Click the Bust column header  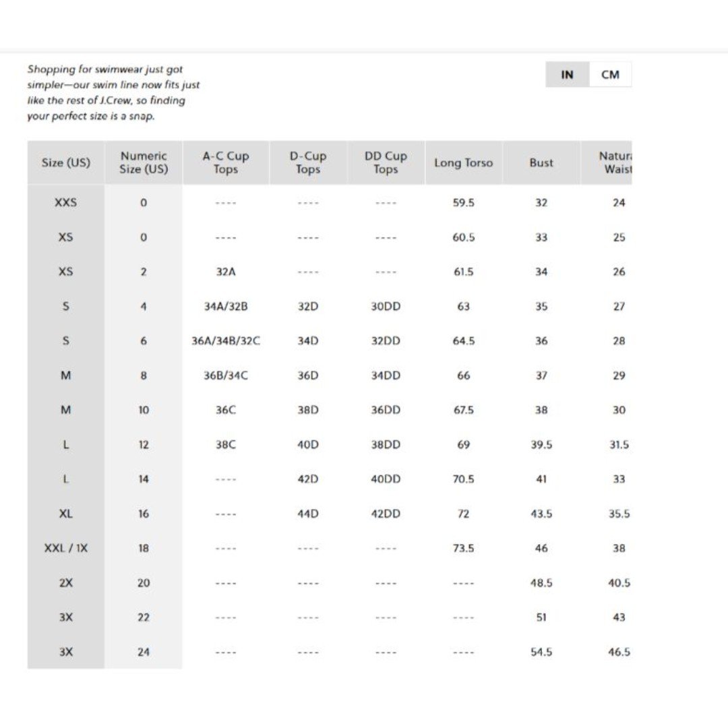(541, 162)
